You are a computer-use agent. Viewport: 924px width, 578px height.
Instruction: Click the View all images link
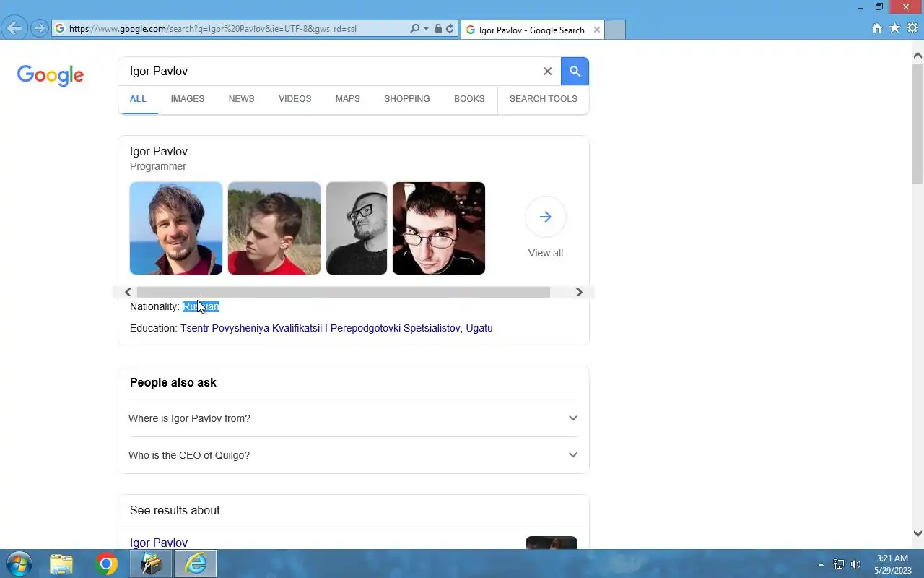(x=545, y=253)
